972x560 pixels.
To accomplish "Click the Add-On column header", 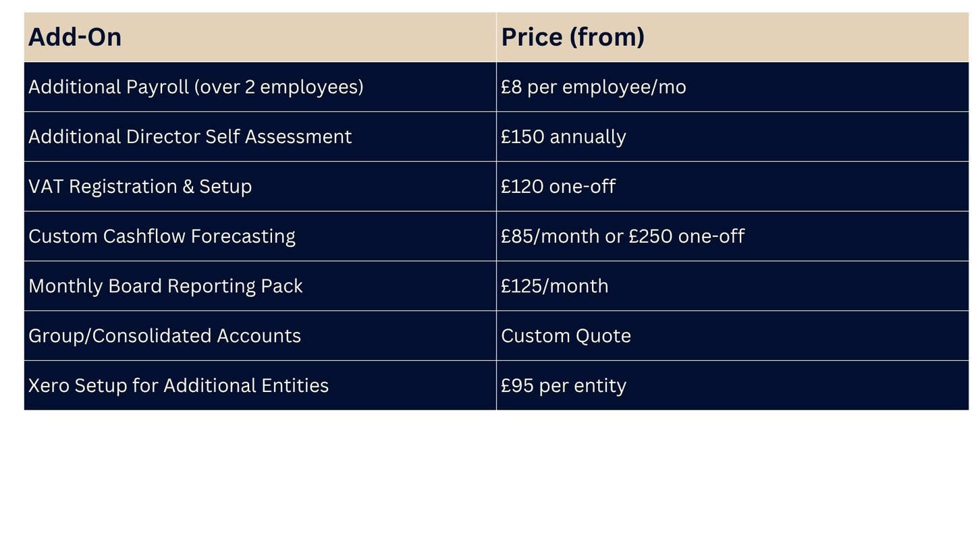I will 75,37.
